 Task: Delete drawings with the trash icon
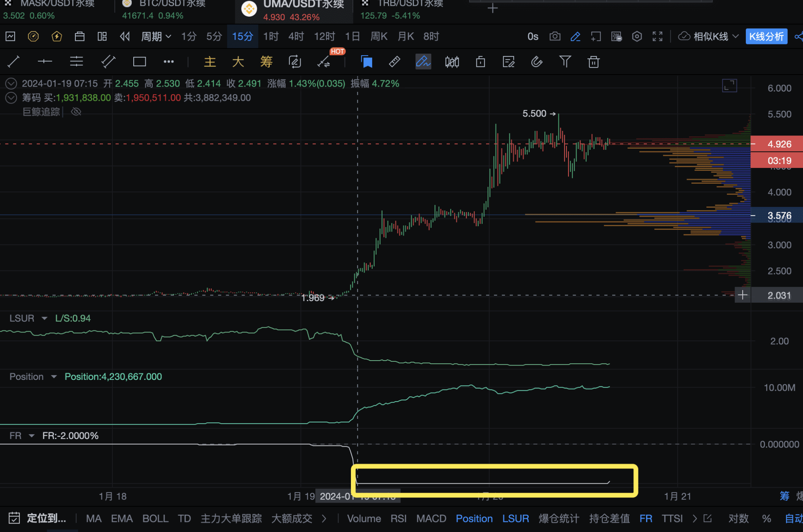point(593,62)
